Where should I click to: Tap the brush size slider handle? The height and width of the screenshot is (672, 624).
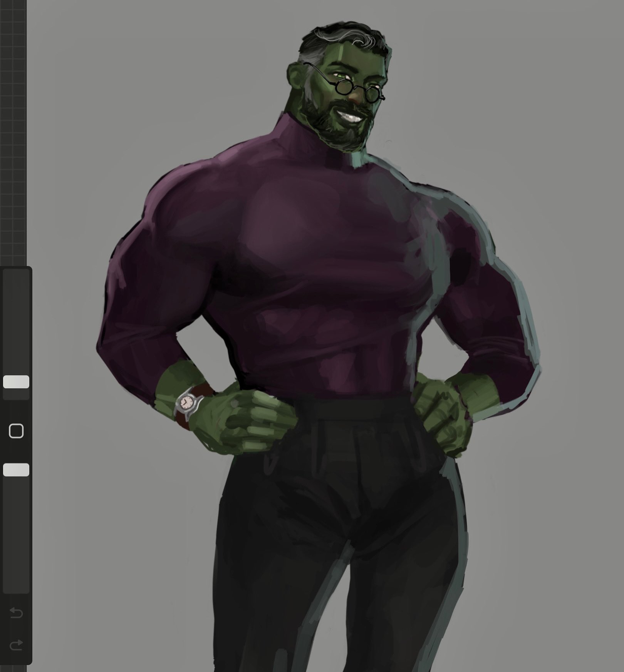pos(16,382)
